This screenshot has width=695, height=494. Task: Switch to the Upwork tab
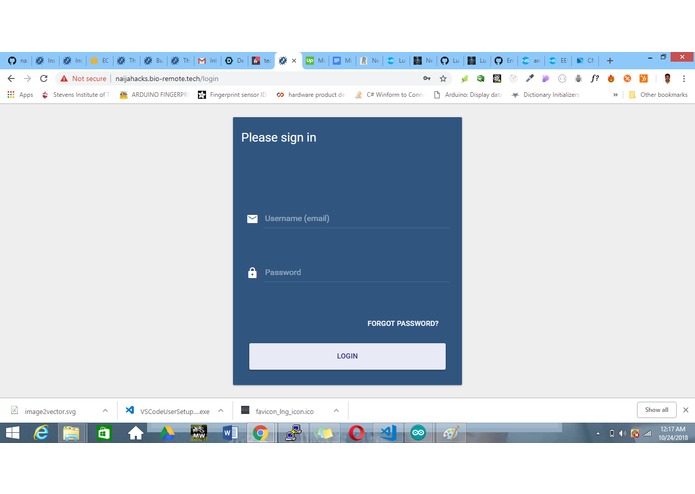[315, 61]
